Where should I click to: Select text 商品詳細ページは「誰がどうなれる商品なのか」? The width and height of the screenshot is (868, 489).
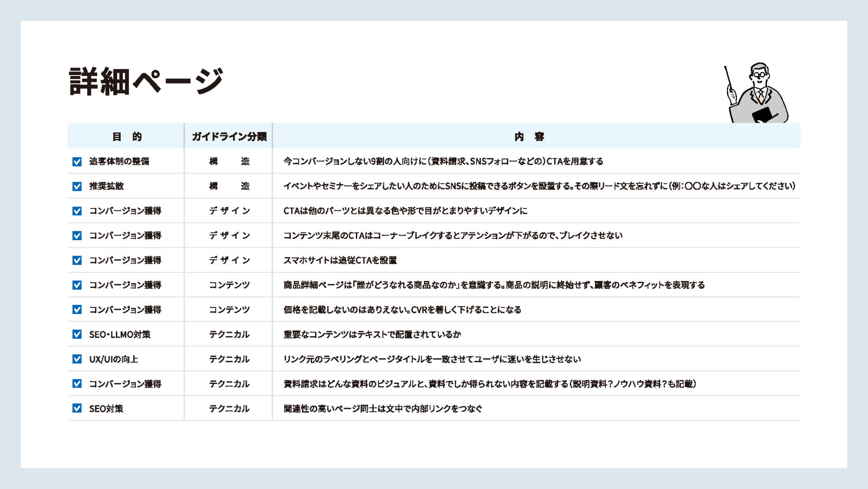tap(371, 285)
